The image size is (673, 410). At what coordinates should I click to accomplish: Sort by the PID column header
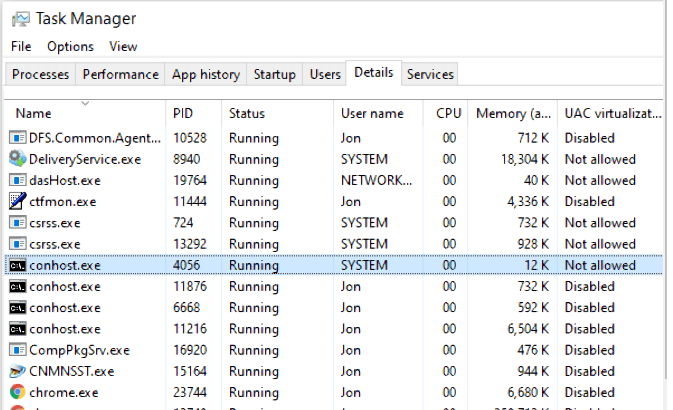pyautogui.click(x=183, y=114)
